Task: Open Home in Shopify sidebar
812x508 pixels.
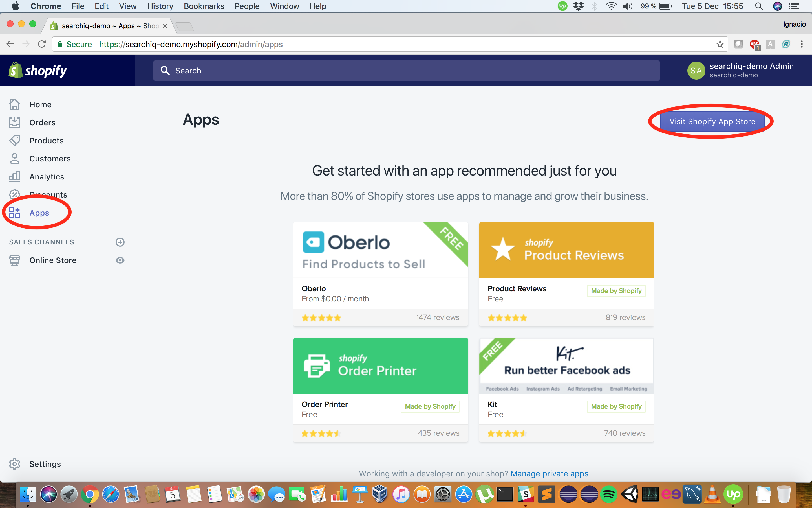Action: (x=40, y=104)
